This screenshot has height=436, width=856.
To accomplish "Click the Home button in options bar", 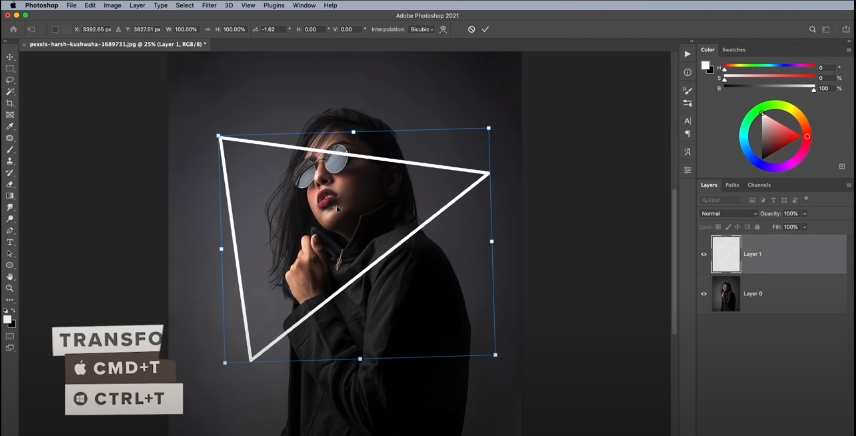I will [12, 29].
